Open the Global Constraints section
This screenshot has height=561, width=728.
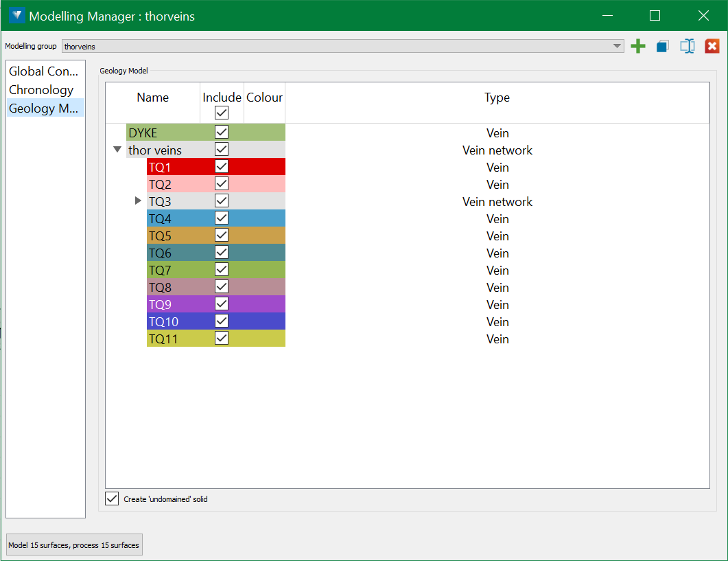(x=45, y=71)
